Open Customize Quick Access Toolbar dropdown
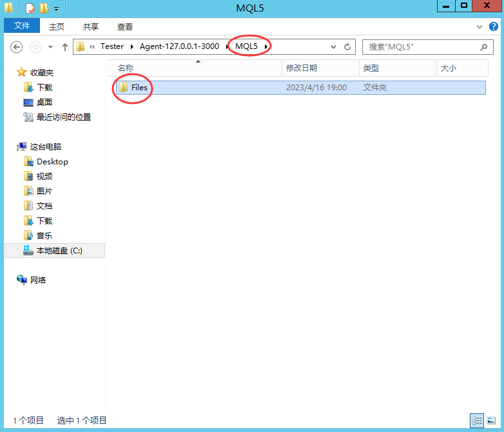The width and height of the screenshot is (504, 432). click(56, 9)
